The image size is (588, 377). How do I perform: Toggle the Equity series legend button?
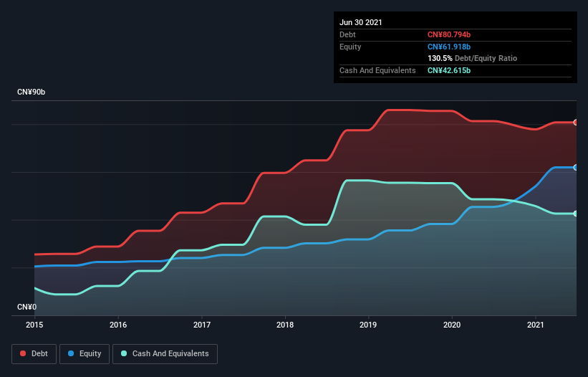pos(85,354)
